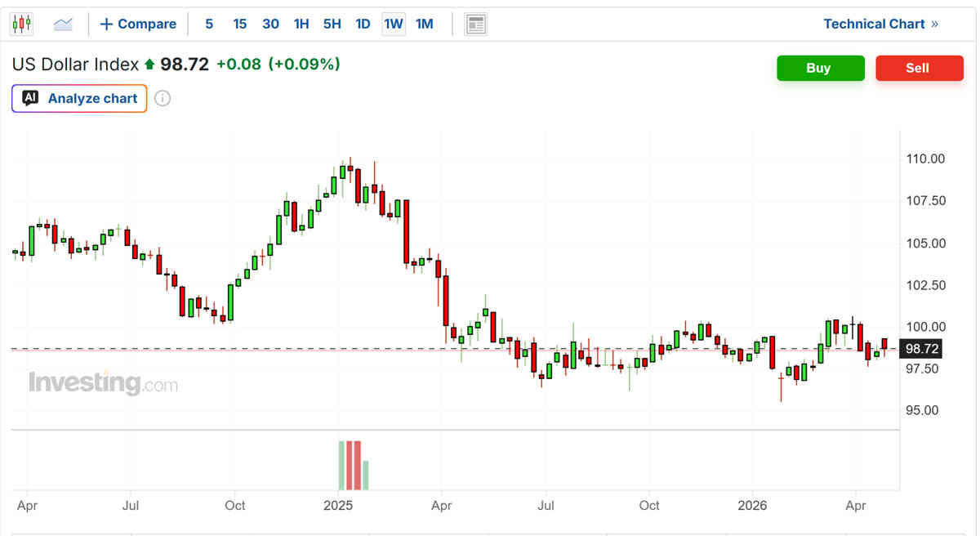Select the 5 minute interval
980x536 pixels.
tap(209, 24)
